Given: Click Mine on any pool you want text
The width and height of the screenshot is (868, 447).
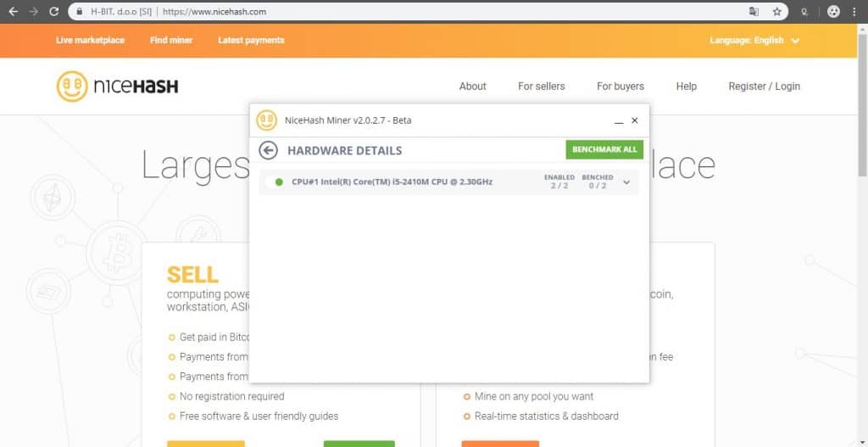Looking at the screenshot, I should 534,397.
